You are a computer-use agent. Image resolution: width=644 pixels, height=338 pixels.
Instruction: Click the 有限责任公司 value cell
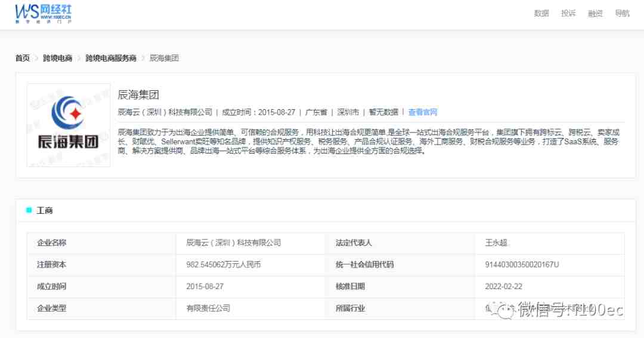(x=250, y=308)
